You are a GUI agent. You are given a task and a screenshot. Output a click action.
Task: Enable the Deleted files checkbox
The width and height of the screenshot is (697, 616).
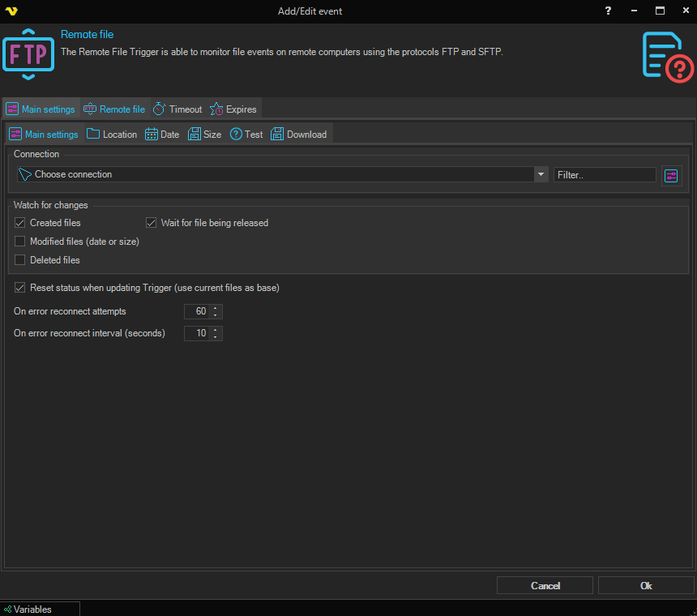tap(20, 260)
